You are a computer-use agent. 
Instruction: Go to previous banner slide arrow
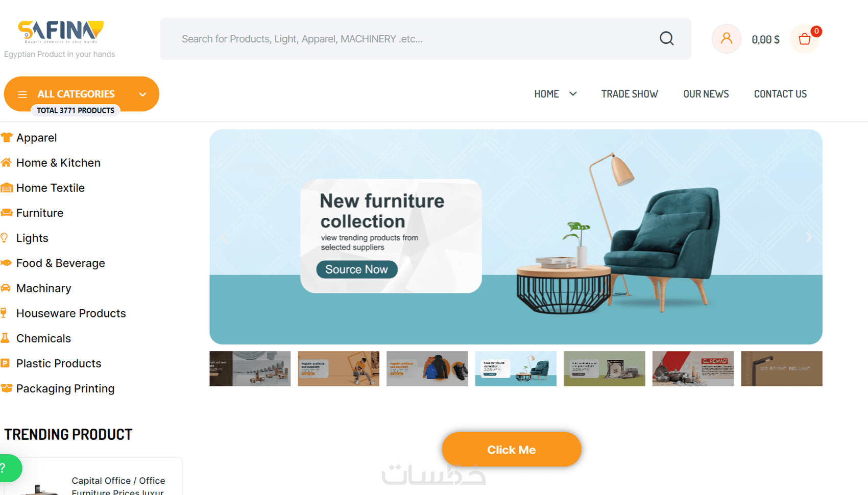point(224,237)
